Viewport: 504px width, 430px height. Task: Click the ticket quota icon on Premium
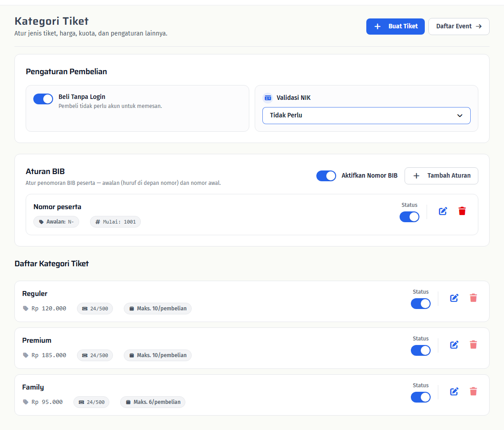[85, 355]
